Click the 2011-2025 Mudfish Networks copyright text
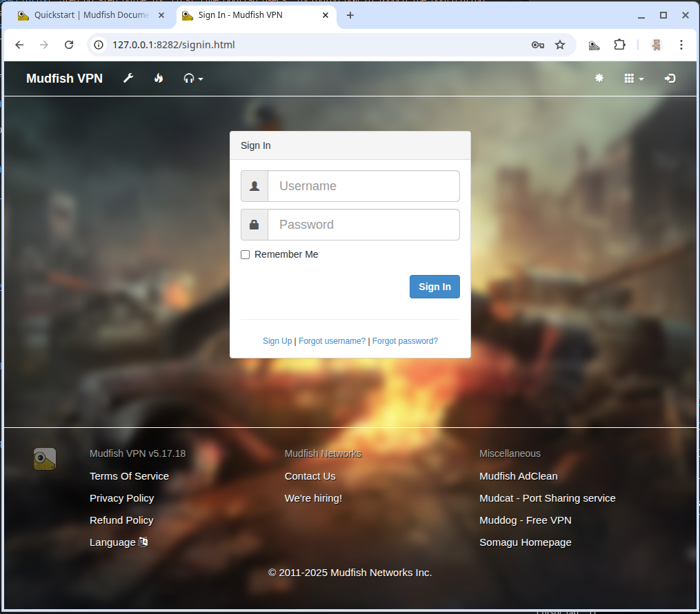This screenshot has height=614, width=700. (350, 573)
